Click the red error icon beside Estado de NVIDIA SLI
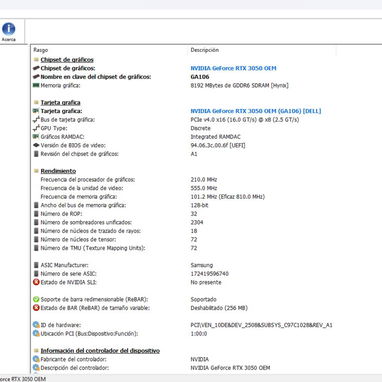The image size is (382, 382). tap(36, 282)
